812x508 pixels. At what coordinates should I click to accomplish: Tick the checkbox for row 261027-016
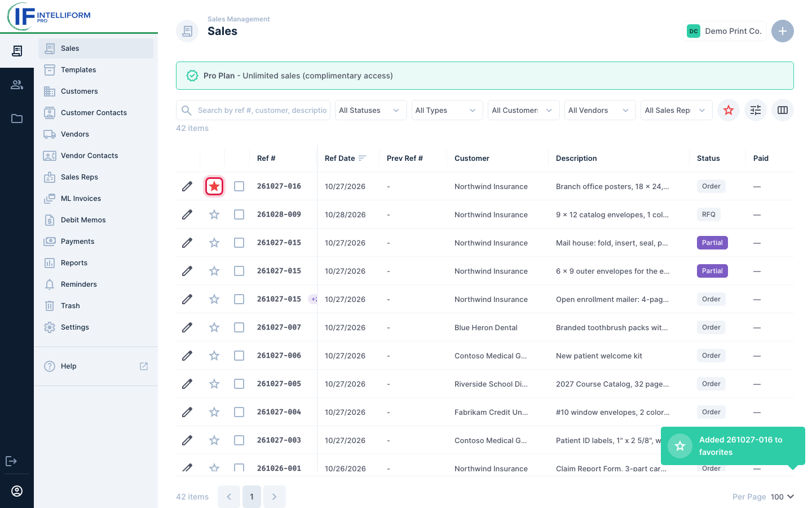pos(239,186)
